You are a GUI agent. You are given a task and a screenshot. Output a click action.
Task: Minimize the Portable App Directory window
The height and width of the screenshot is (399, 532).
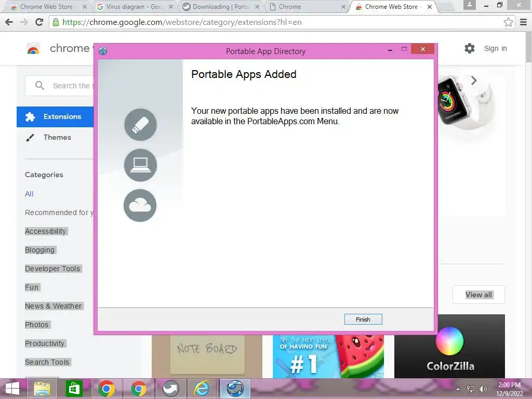(390, 50)
